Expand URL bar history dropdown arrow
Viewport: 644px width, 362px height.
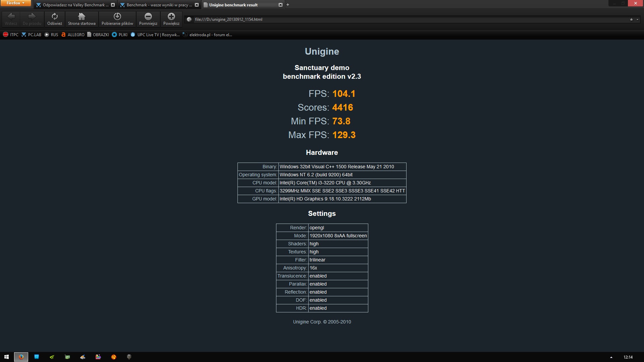pyautogui.click(x=637, y=19)
